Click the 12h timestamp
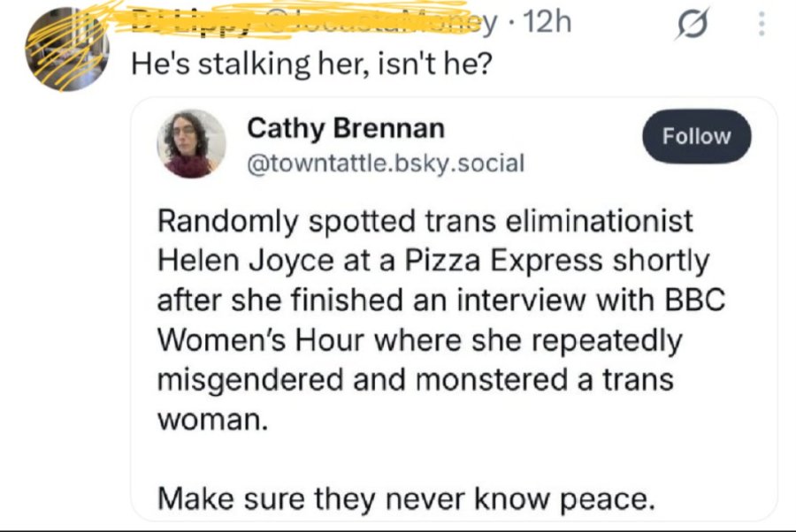Viewport: 796px width, 532px height. tap(547, 23)
